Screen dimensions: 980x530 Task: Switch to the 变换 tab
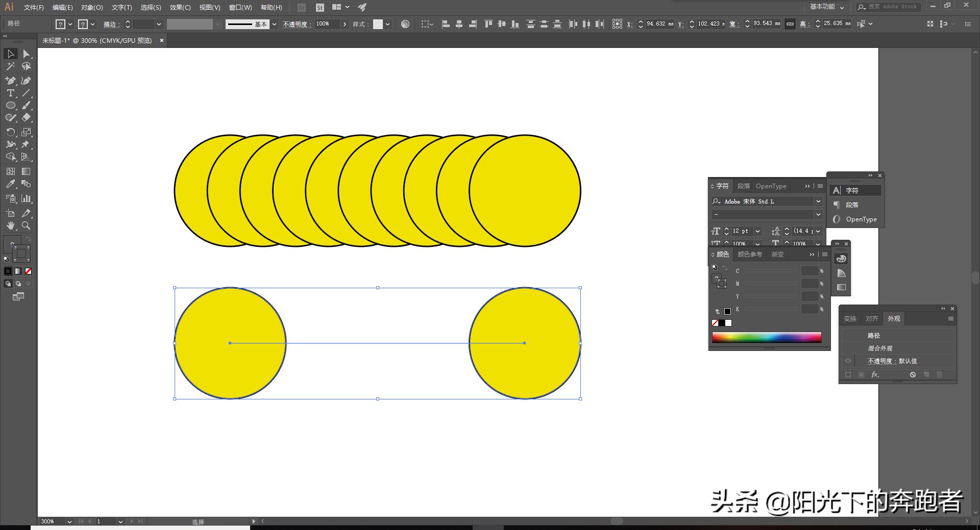(x=850, y=318)
